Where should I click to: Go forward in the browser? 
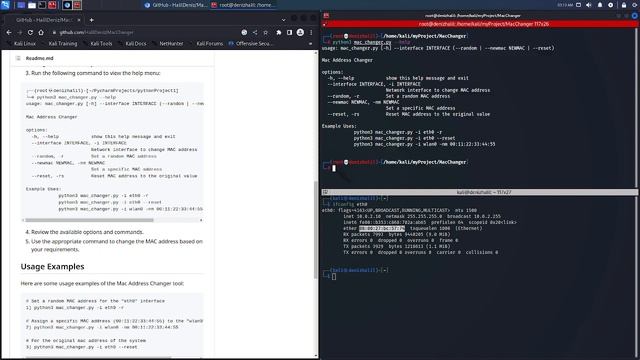coord(20,32)
